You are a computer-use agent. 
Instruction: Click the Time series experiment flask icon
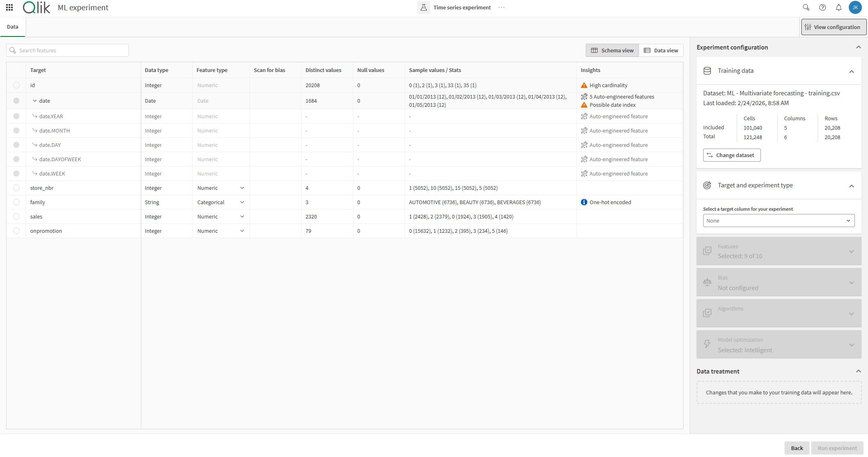(424, 7)
